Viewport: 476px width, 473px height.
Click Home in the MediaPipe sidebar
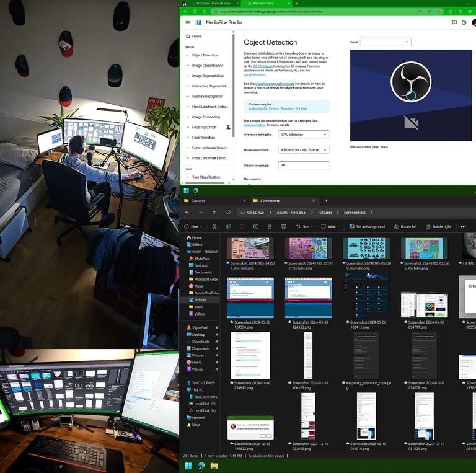click(193, 36)
